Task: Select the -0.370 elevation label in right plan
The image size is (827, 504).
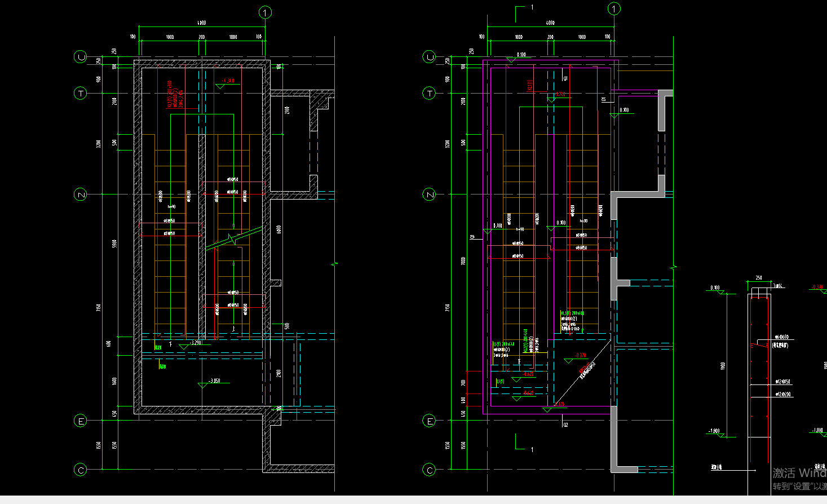Action: point(581,355)
